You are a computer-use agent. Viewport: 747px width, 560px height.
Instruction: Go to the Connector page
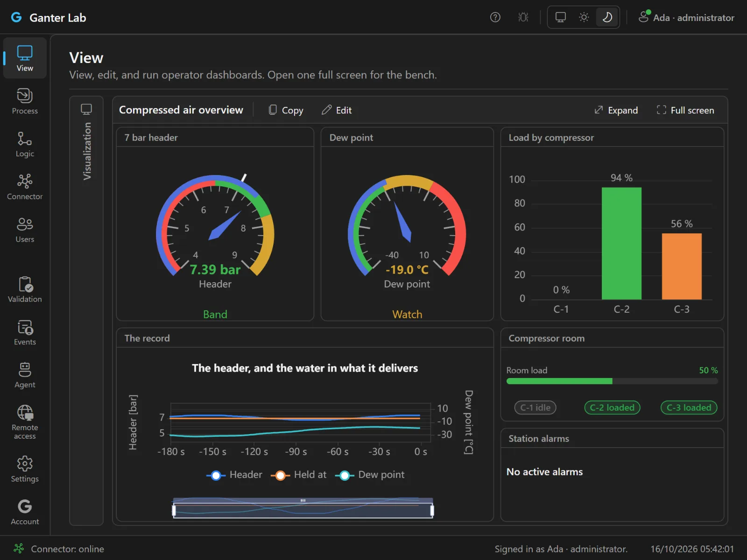pos(25,187)
